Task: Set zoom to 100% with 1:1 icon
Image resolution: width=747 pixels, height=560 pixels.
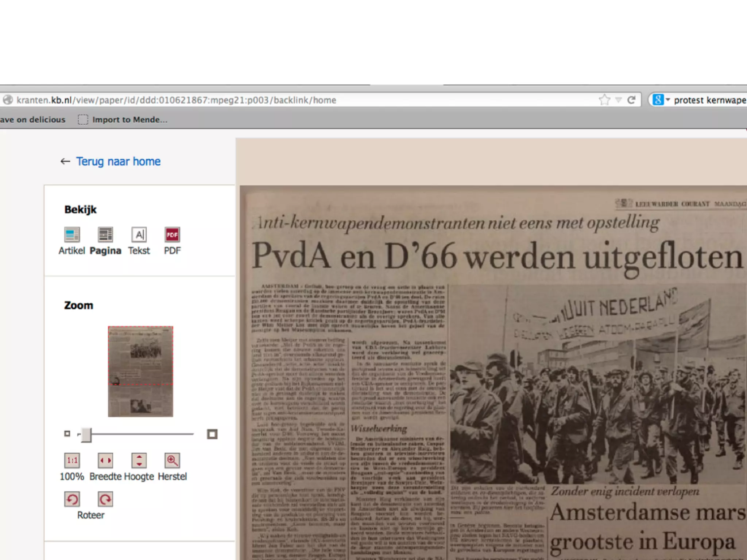Action: (x=72, y=460)
